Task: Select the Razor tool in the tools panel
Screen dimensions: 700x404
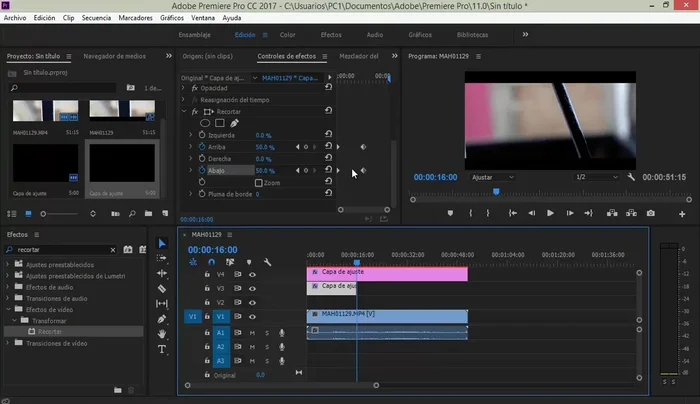Action: (162, 289)
